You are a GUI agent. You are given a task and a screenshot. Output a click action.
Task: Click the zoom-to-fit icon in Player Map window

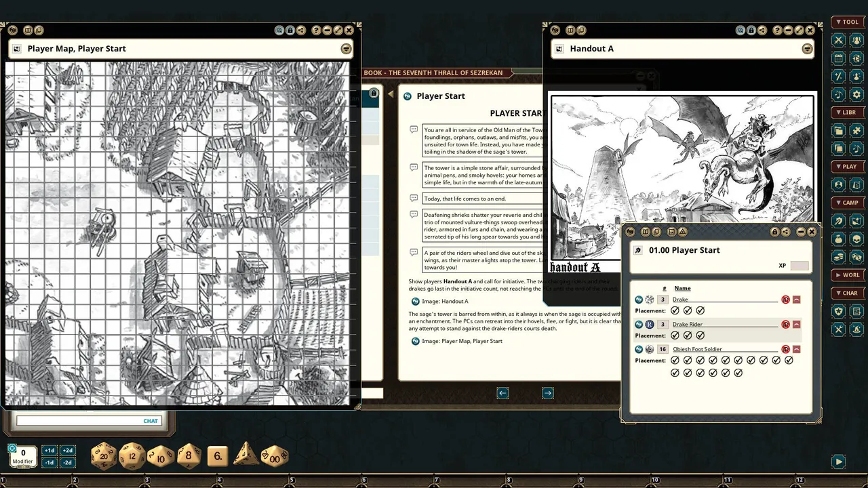click(x=279, y=30)
